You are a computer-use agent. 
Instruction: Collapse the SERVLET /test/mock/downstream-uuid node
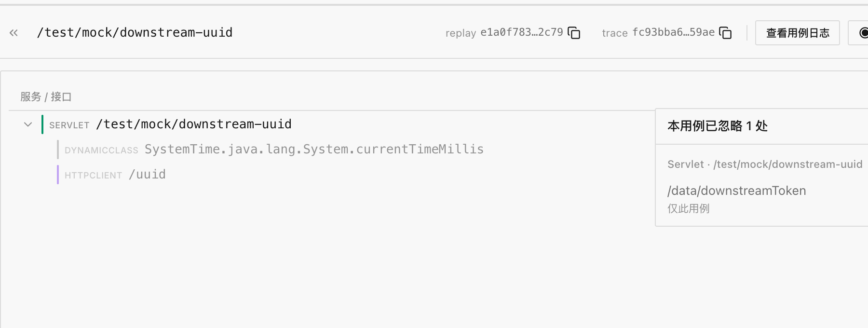[28, 124]
